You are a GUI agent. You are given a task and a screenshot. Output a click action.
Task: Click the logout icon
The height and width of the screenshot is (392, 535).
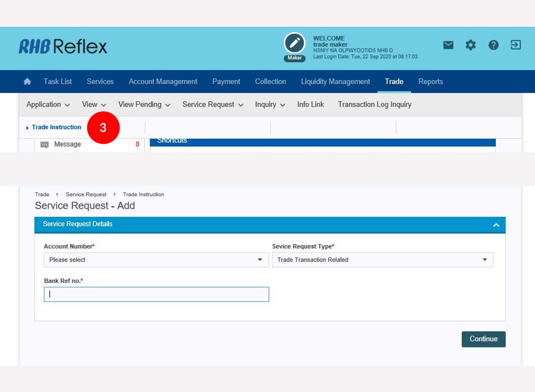tap(516, 45)
